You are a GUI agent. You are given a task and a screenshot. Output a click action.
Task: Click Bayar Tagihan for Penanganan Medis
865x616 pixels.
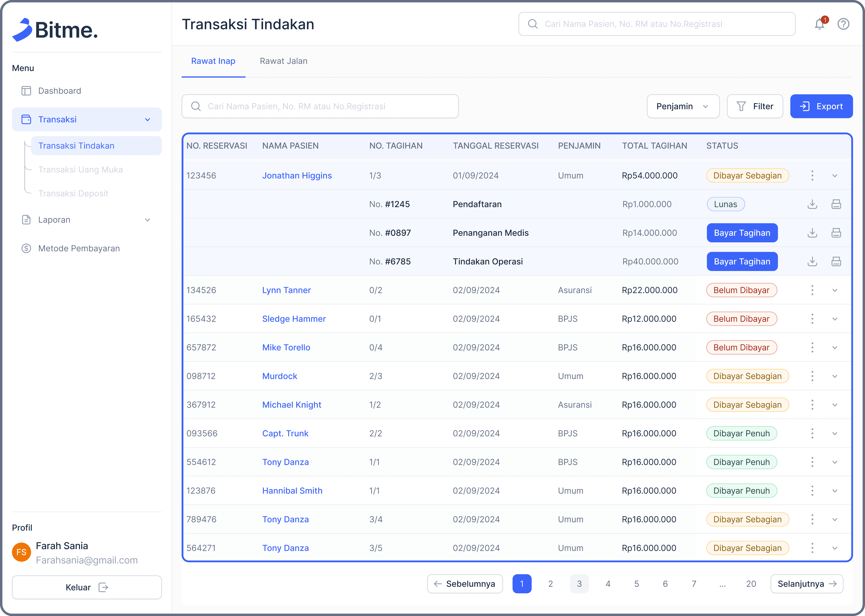742,233
